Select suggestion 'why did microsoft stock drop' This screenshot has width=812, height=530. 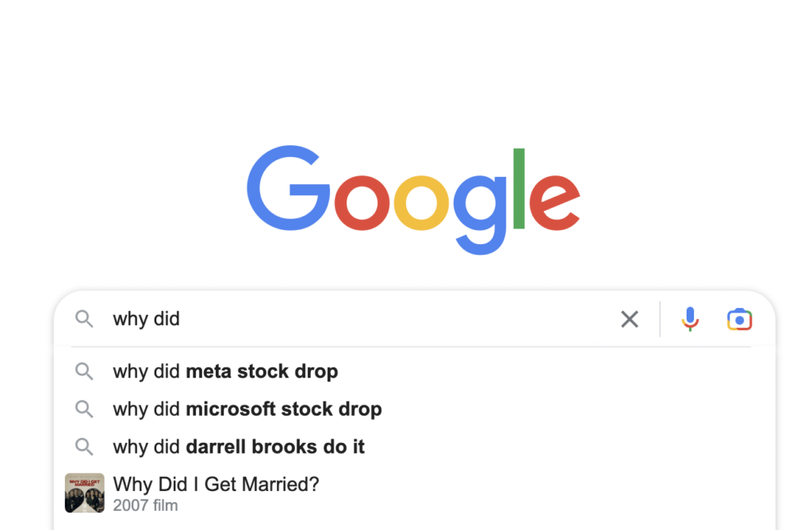click(x=414, y=409)
